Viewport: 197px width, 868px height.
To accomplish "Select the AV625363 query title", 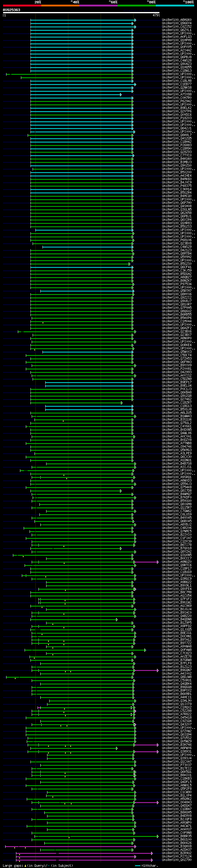I will click(11, 10).
